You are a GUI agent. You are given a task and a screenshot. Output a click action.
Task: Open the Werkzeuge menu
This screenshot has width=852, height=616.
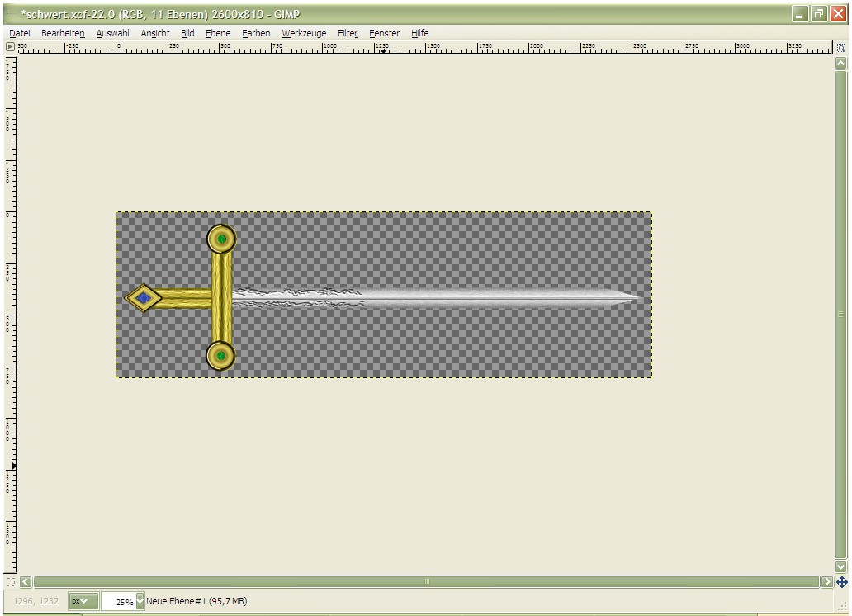tap(304, 33)
